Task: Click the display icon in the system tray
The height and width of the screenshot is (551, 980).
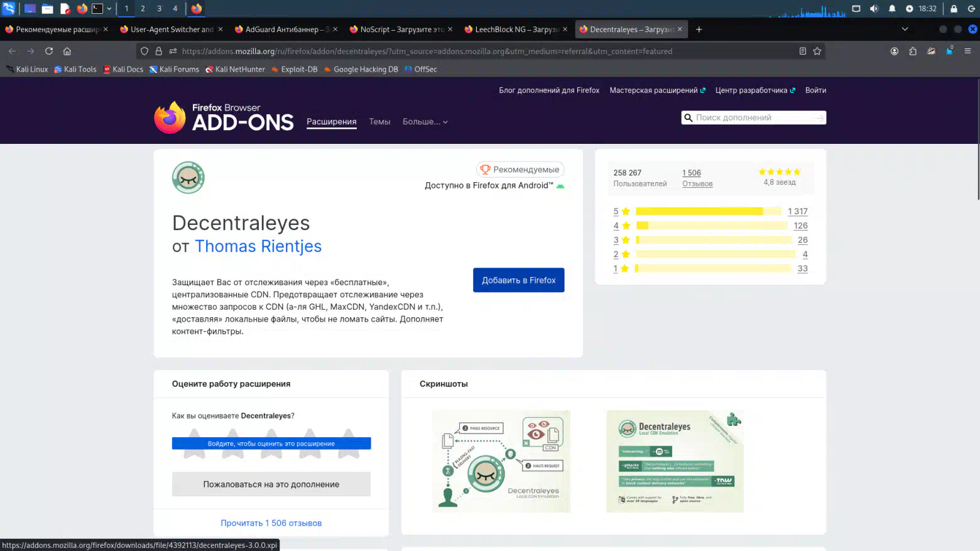Action: coord(856,9)
